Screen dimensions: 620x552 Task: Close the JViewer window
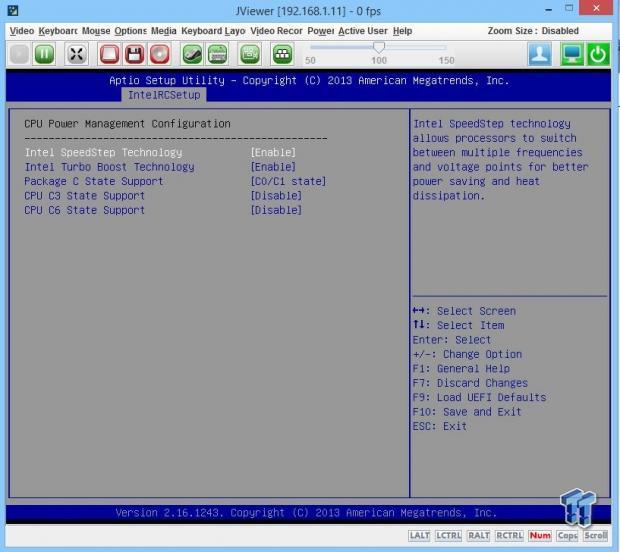pyautogui.click(x=596, y=8)
